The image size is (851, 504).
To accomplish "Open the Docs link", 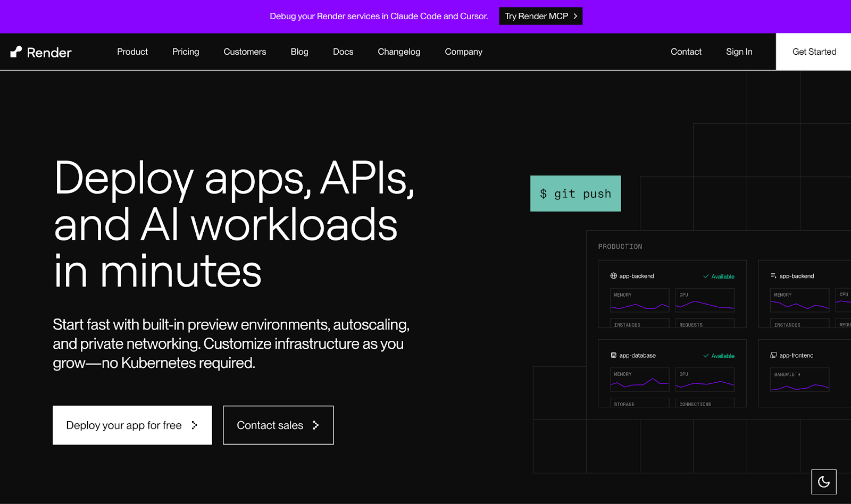I will tap(343, 52).
